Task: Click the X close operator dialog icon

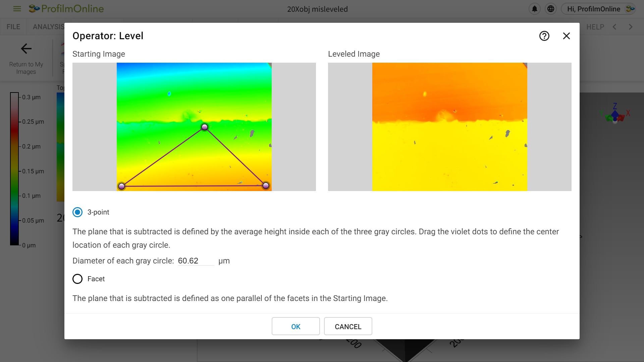Action: coord(566,36)
